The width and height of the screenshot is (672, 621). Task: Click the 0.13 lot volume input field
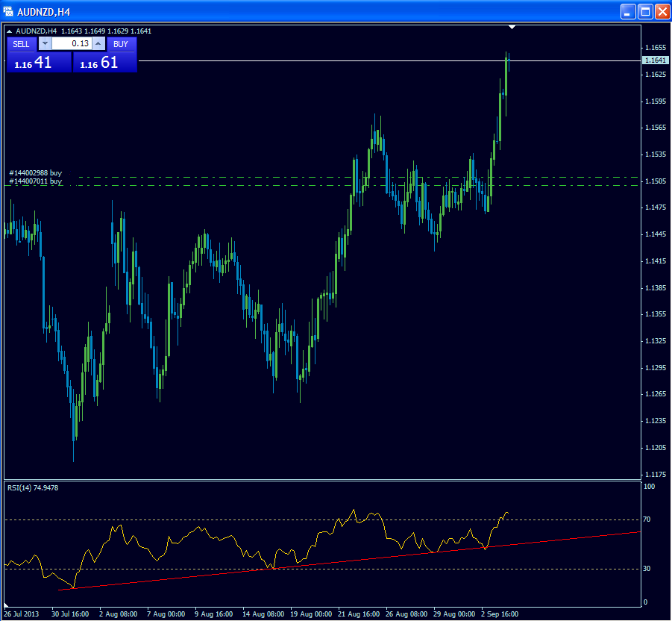tap(72, 43)
